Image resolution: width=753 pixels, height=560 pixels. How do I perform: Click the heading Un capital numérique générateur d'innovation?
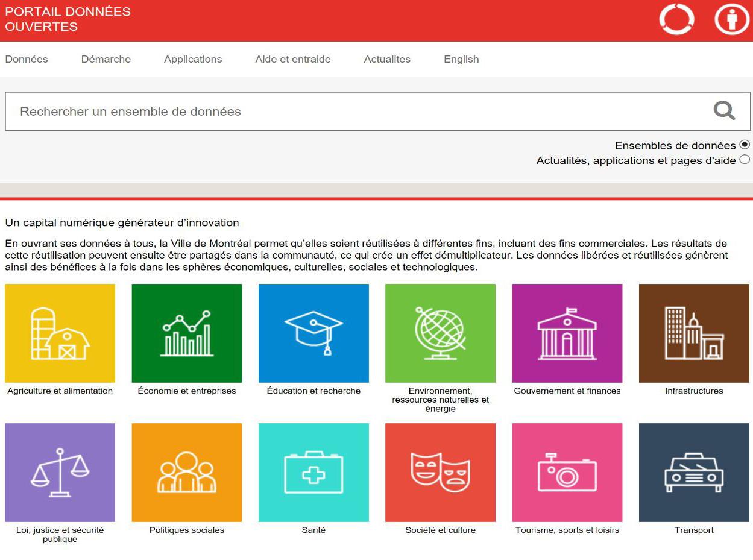point(122,222)
